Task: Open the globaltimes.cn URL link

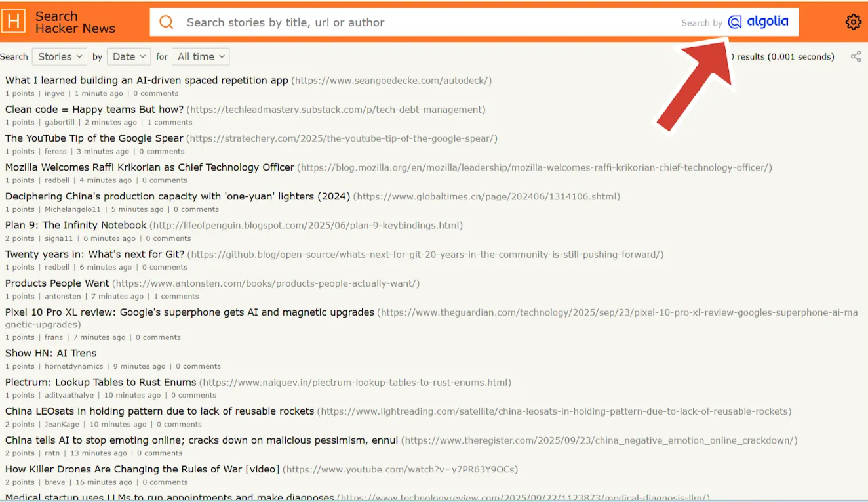Action: (486, 196)
